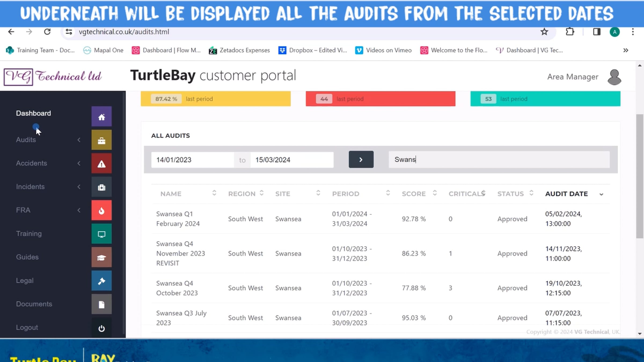Expand the Accidents sidebar menu chevron
The width and height of the screenshot is (644, 362).
click(79, 163)
